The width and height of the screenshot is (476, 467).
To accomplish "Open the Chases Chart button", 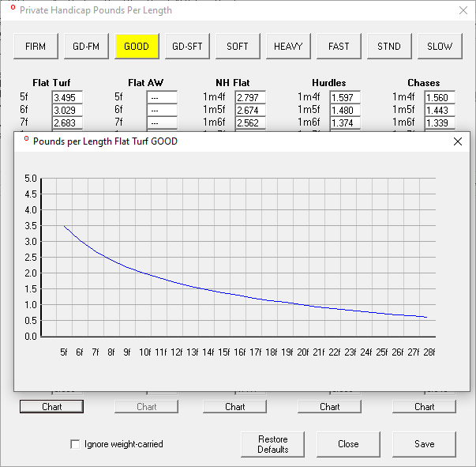I will click(424, 406).
